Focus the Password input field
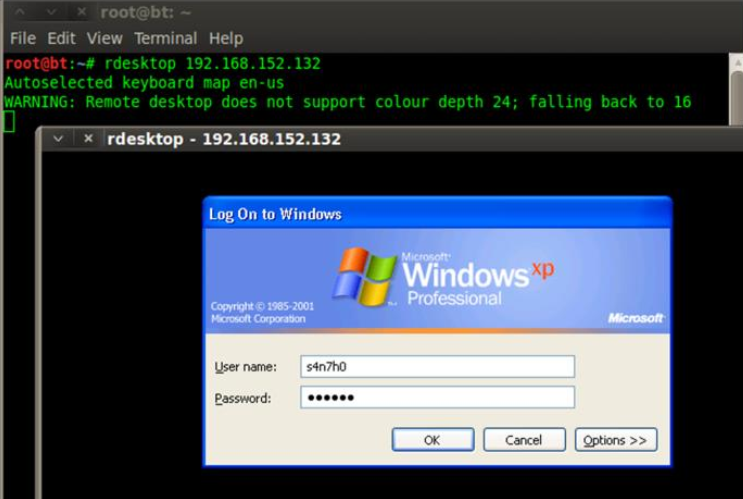This screenshot has height=499, width=743. pyautogui.click(x=437, y=397)
